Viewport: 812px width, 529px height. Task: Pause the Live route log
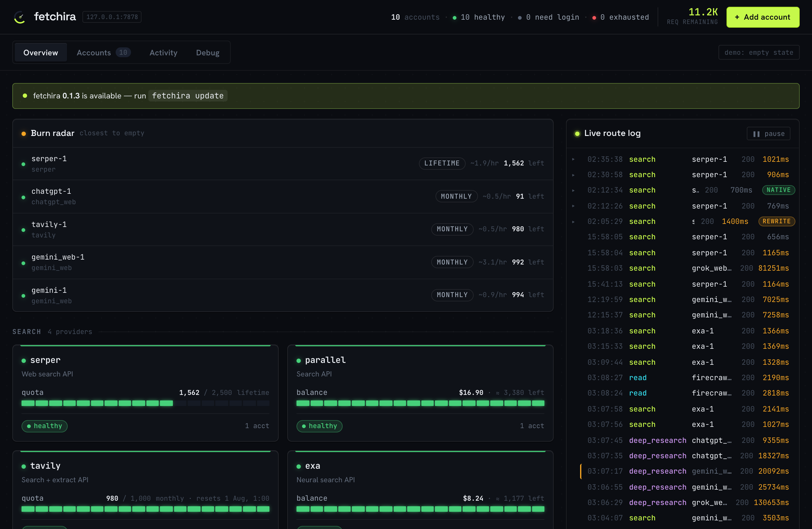point(768,134)
